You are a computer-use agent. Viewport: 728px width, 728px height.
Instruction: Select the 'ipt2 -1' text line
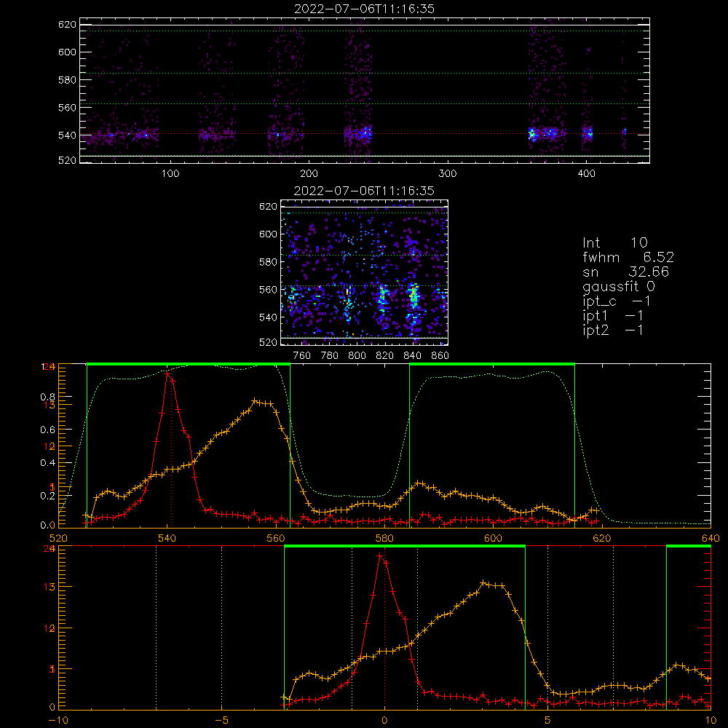(613, 330)
